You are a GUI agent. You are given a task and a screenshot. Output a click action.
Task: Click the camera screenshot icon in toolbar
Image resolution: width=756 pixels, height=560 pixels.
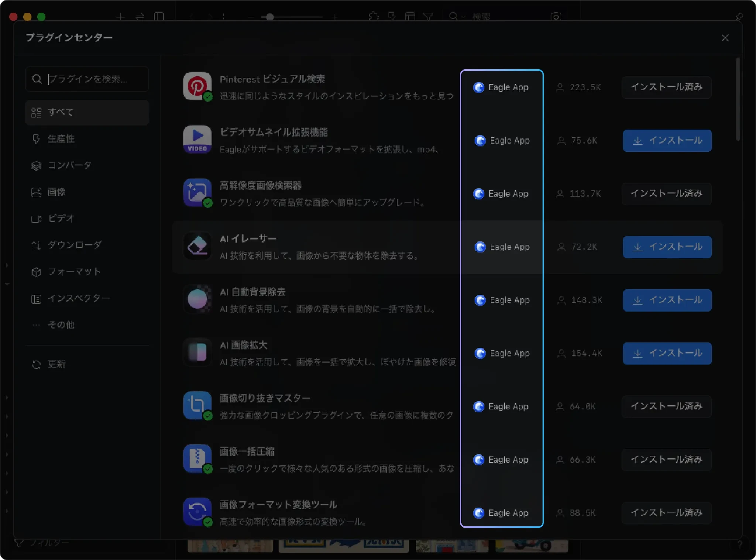[x=556, y=17]
